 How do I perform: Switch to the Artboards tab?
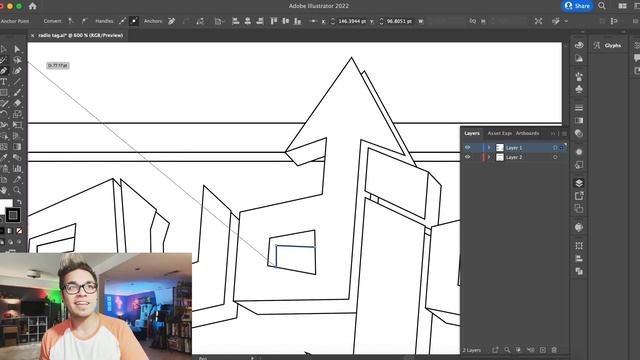click(527, 133)
